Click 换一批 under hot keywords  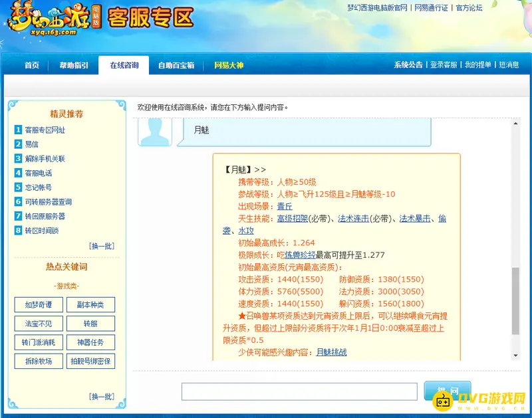(x=102, y=396)
